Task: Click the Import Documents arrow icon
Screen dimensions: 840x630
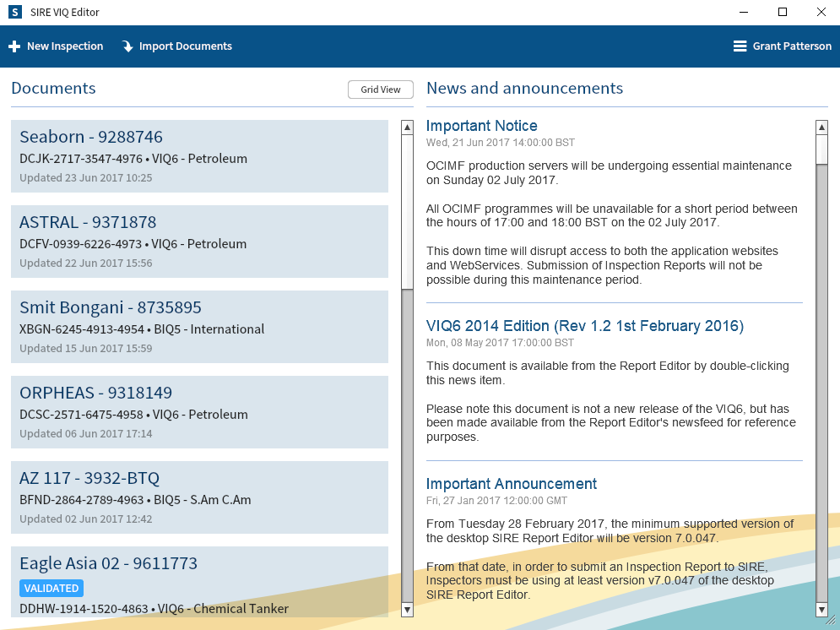Action: point(127,46)
